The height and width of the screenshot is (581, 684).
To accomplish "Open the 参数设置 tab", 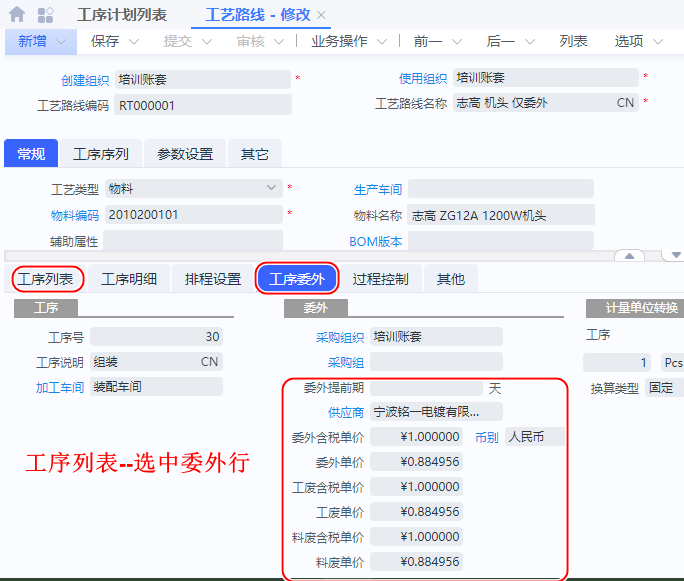I will click(185, 154).
